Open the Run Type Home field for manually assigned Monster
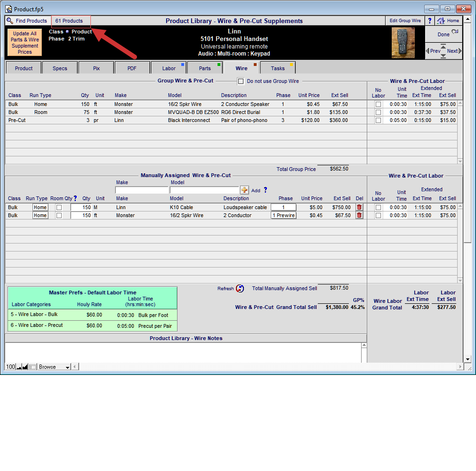Screen dimensions: 476x471 coord(40,215)
